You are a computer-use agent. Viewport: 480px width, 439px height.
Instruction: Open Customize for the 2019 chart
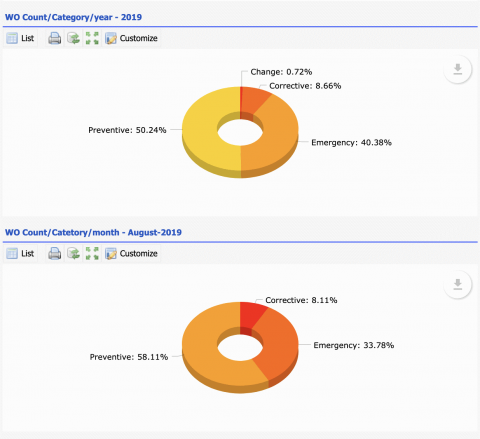tap(131, 38)
